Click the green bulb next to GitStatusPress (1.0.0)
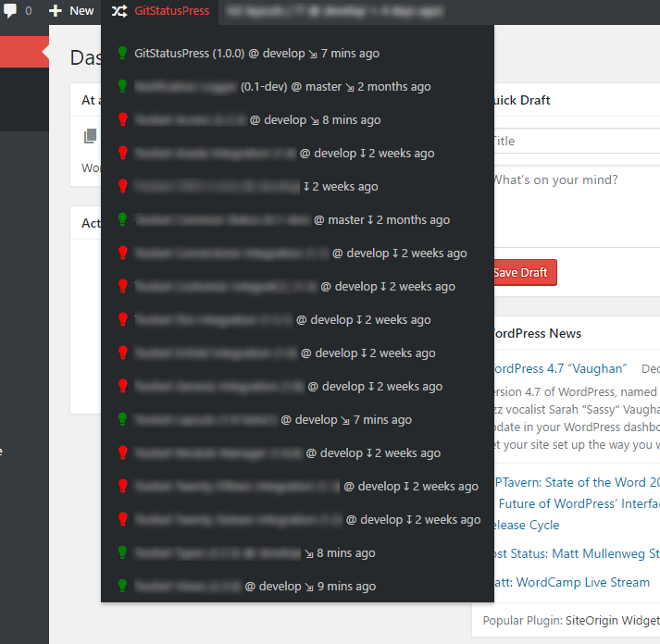This screenshot has height=644, width=660. (x=122, y=53)
